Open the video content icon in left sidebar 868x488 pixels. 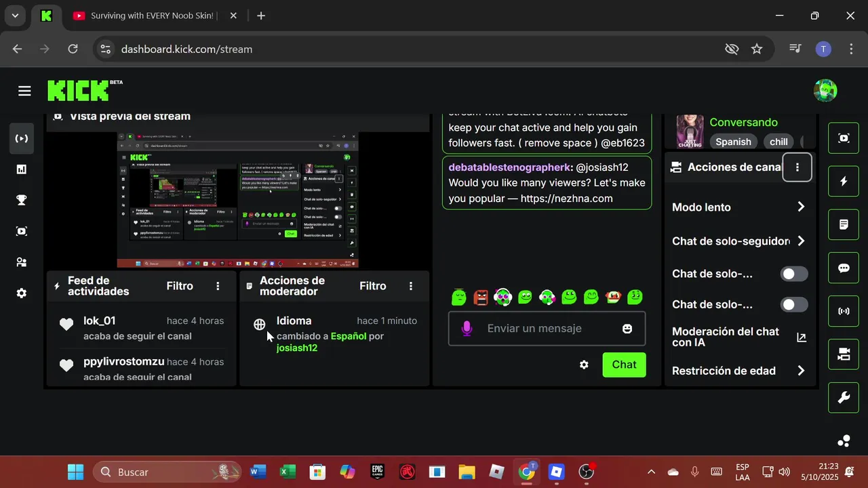point(22,231)
